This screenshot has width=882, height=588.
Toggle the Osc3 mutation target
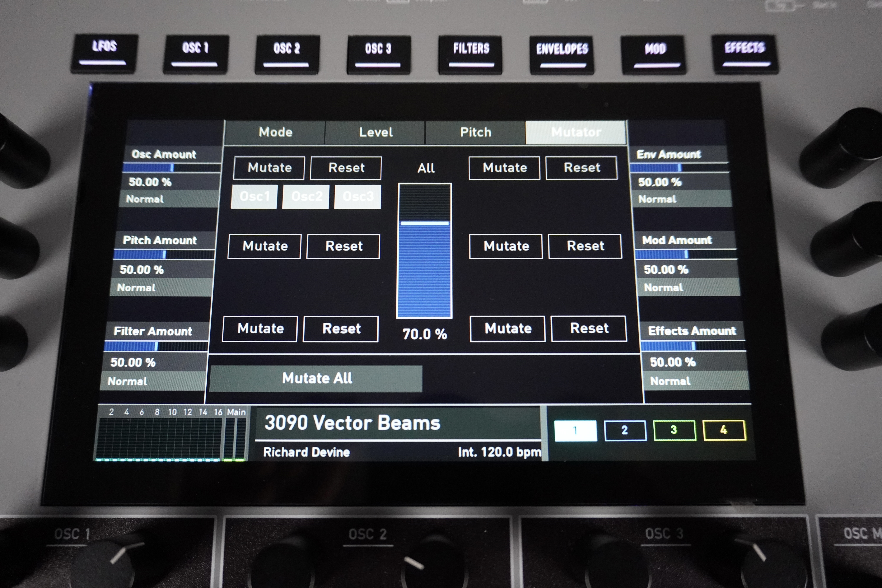(x=357, y=196)
